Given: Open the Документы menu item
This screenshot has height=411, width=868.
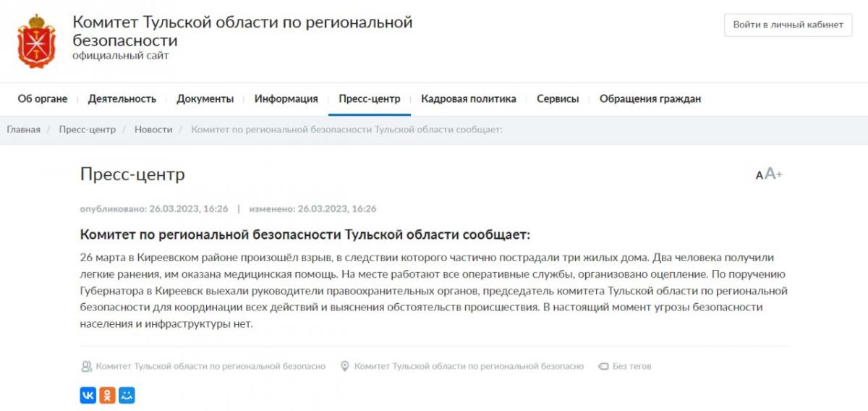Looking at the screenshot, I should click(205, 99).
